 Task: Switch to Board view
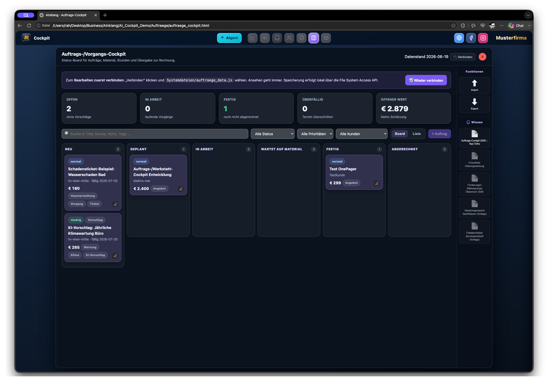coord(400,134)
